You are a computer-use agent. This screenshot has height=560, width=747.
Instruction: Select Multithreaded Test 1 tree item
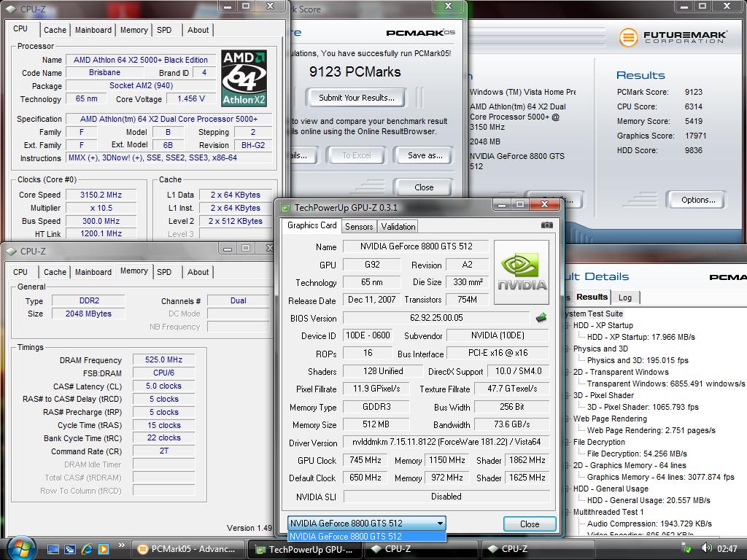(608, 512)
